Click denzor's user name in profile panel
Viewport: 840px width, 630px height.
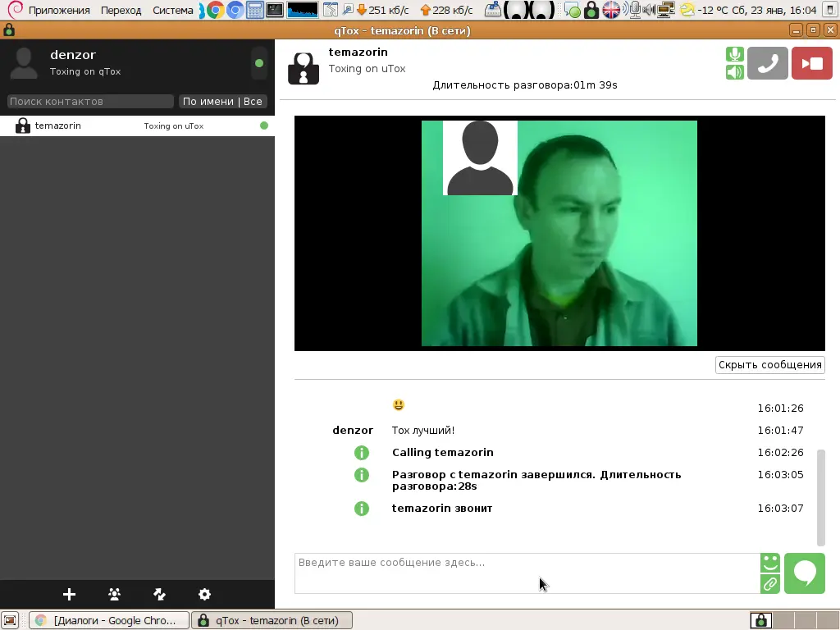click(73, 55)
